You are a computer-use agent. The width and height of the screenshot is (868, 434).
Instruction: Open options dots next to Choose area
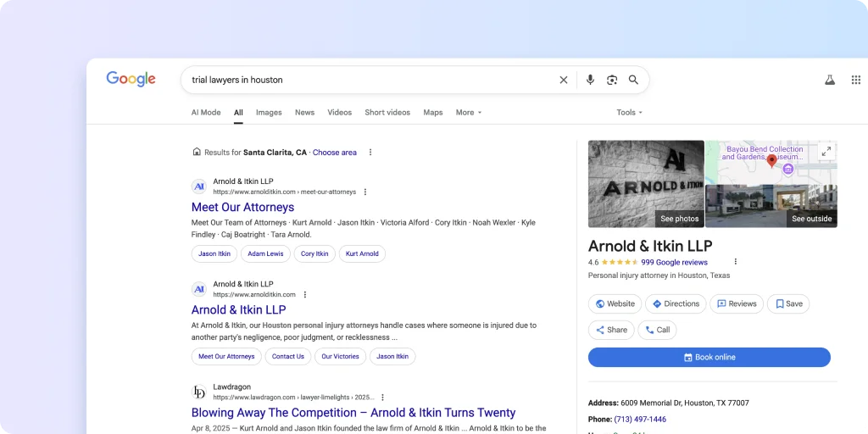(370, 153)
